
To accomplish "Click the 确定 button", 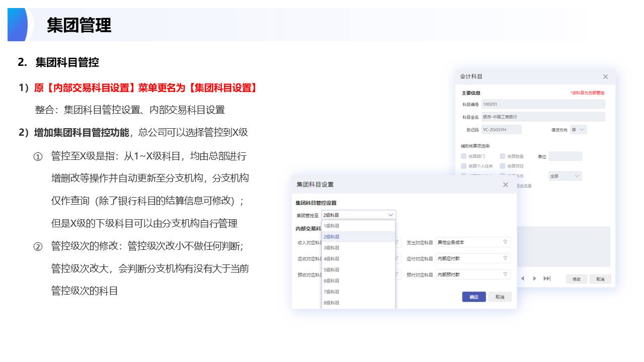I will click(474, 297).
